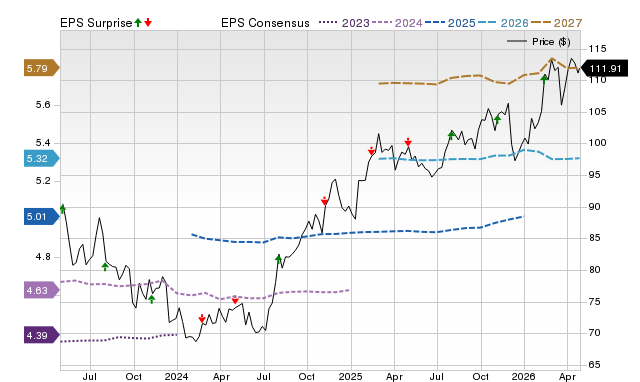640x382 pixels.
Task: Select the 4.63 lavender value tag
Action: click(42, 290)
